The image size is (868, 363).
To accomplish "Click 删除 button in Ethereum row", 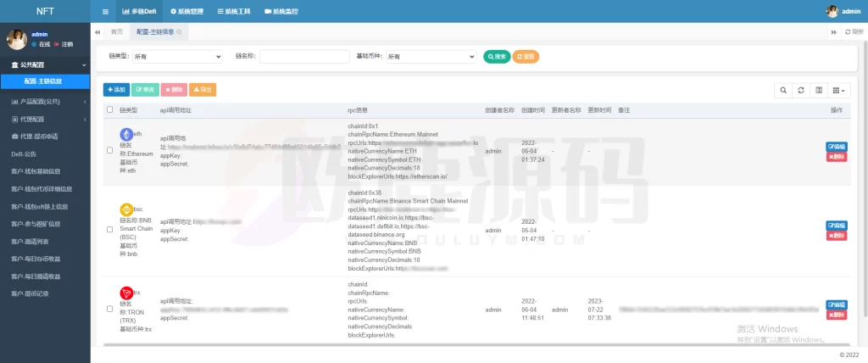I will coord(837,157).
